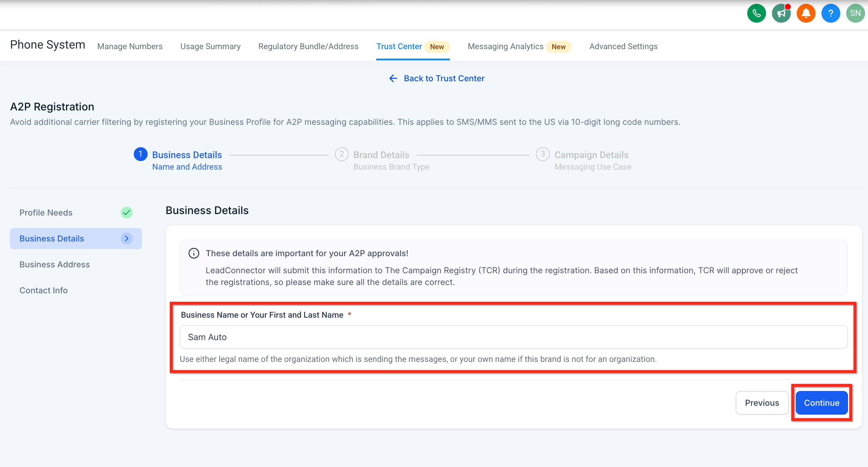The width and height of the screenshot is (868, 467).
Task: Follow the Back to Trust Center link
Action: pyautogui.click(x=444, y=78)
